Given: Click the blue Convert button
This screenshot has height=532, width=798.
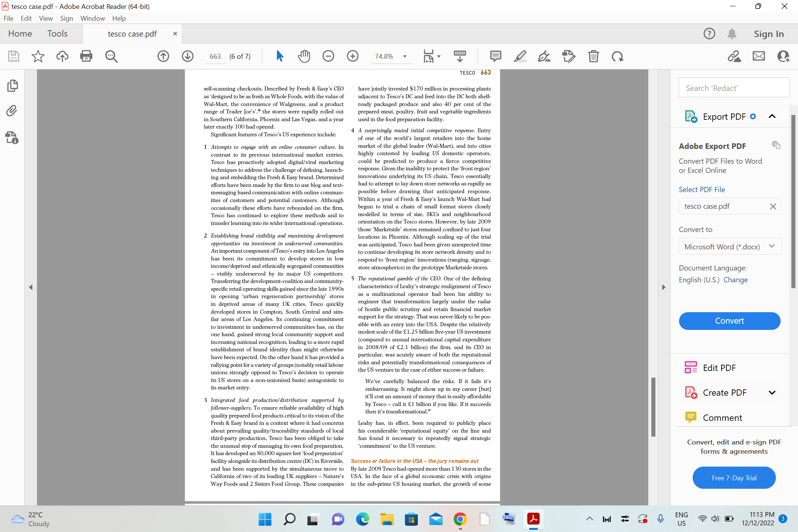Looking at the screenshot, I should 729,321.
